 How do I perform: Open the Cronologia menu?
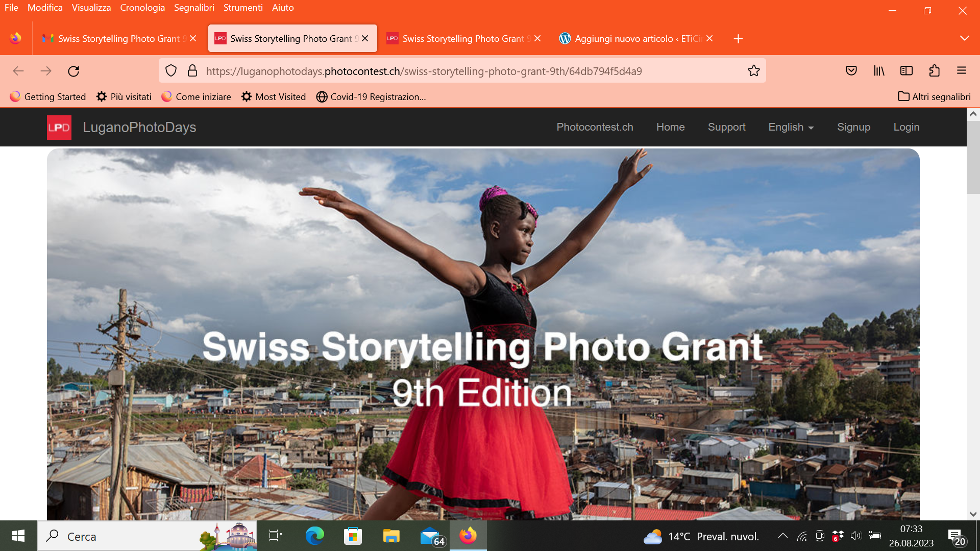pos(142,8)
